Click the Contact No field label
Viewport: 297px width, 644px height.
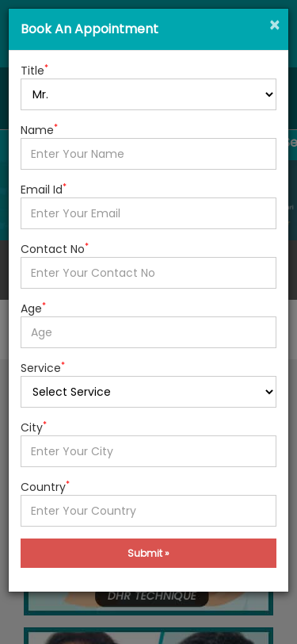[x=52, y=249]
